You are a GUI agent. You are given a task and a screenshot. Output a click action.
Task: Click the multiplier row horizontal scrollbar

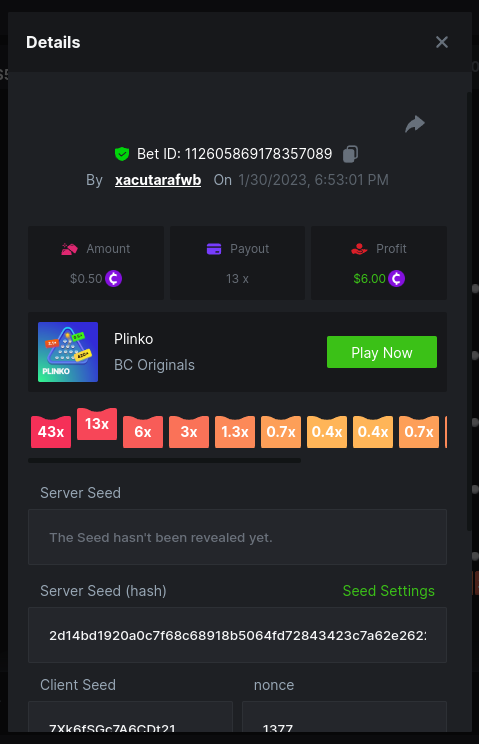click(x=165, y=460)
